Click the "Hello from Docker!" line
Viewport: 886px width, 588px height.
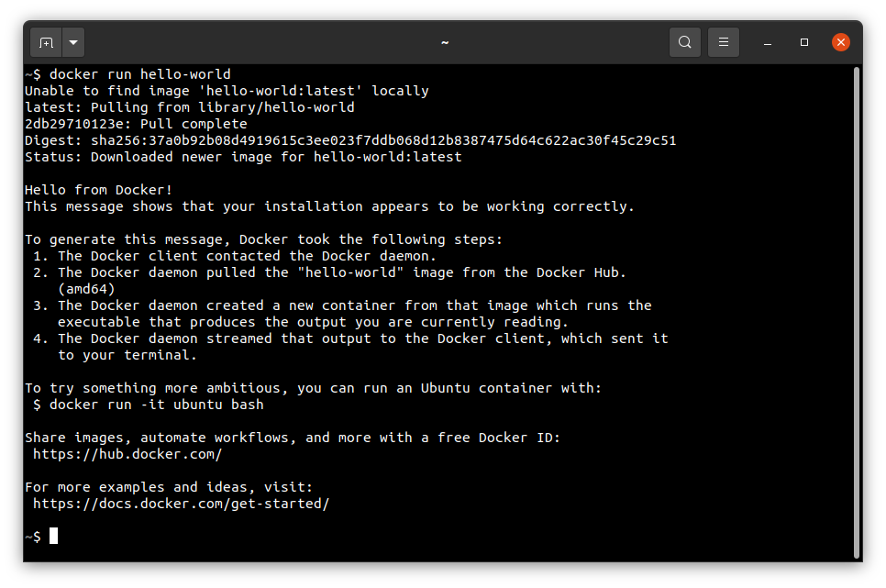pyautogui.click(x=98, y=190)
